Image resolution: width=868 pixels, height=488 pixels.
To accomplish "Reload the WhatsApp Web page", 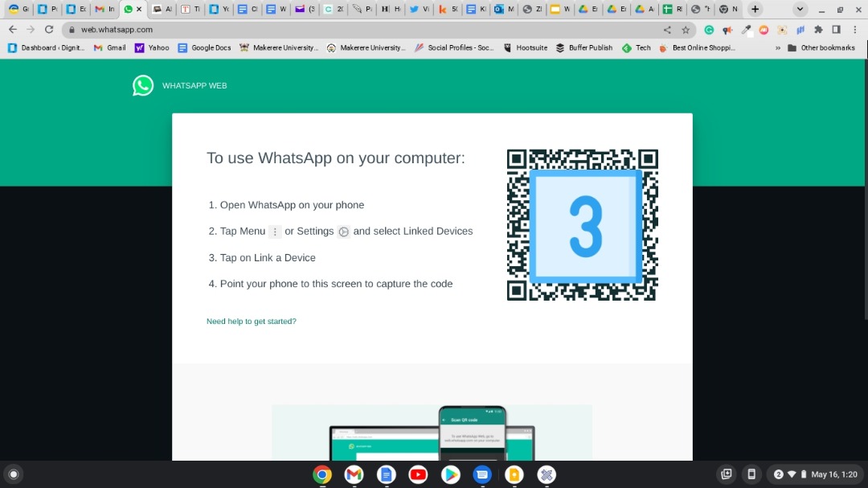I will (49, 30).
